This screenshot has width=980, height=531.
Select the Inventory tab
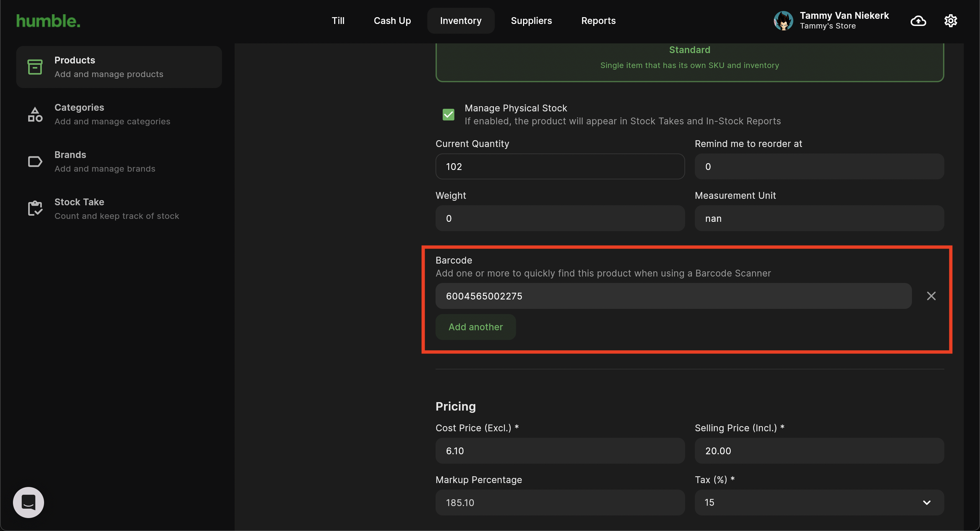coord(460,20)
